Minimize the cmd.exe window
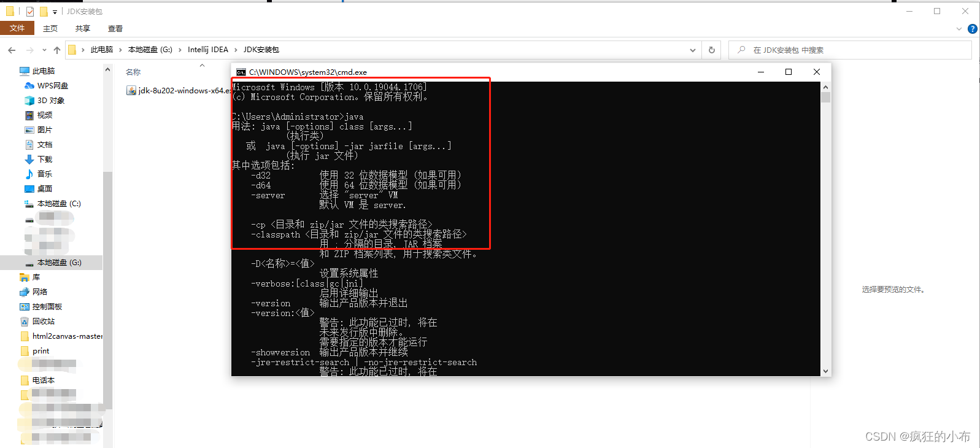Screen dimensions: 980x448 [x=761, y=72]
